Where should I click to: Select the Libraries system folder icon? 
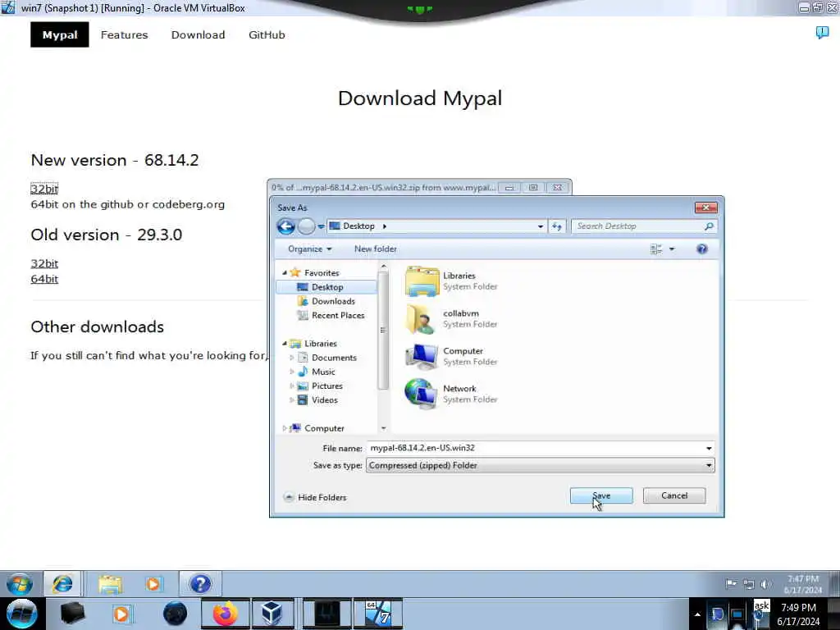click(x=422, y=281)
